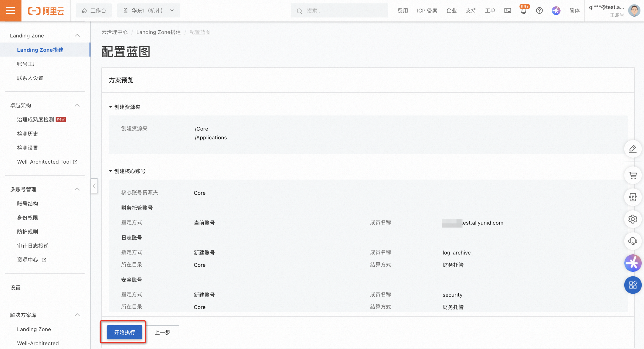The image size is (644, 349).
Task: Open the headset support floating icon
Action: (633, 241)
